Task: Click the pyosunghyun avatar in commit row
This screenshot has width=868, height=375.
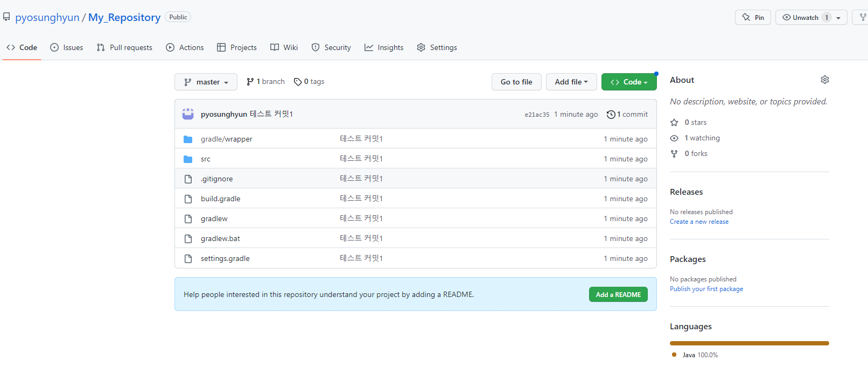Action: coord(188,114)
